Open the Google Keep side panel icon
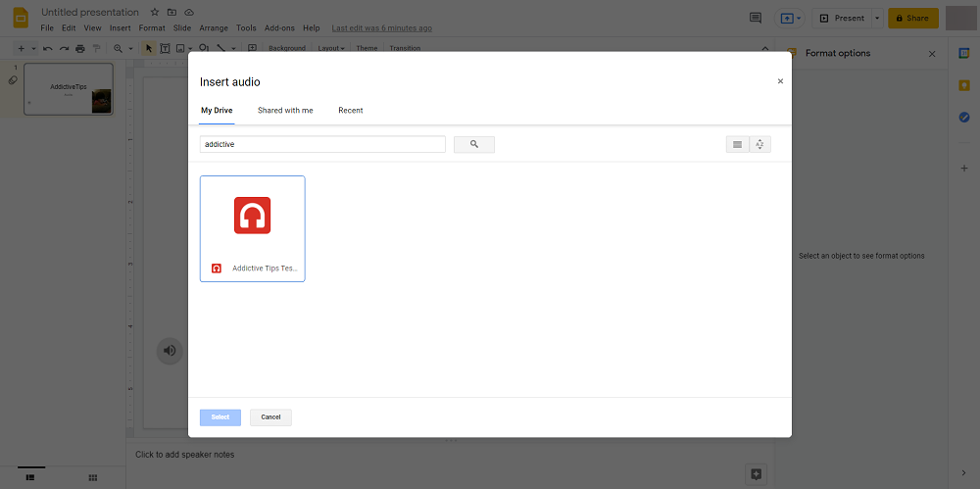This screenshot has height=489, width=980. tap(964, 85)
